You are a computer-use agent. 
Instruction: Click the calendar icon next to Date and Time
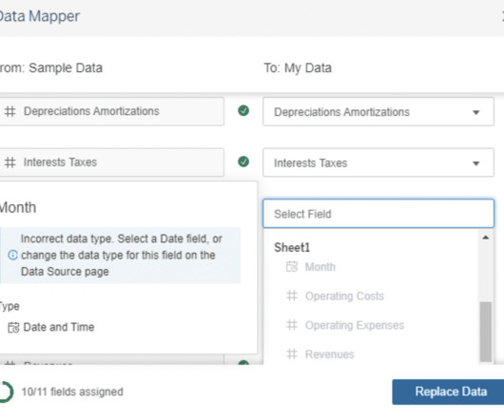click(13, 328)
